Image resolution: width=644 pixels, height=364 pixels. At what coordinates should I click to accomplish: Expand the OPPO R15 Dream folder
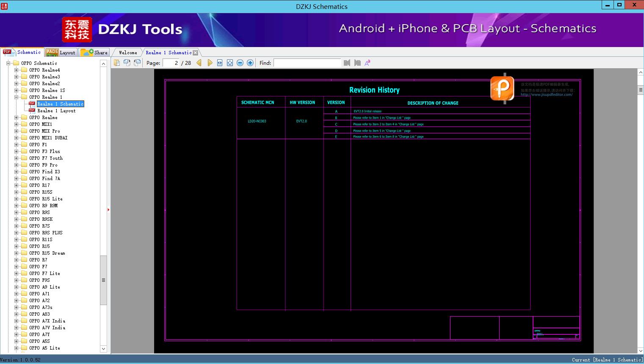(16, 253)
